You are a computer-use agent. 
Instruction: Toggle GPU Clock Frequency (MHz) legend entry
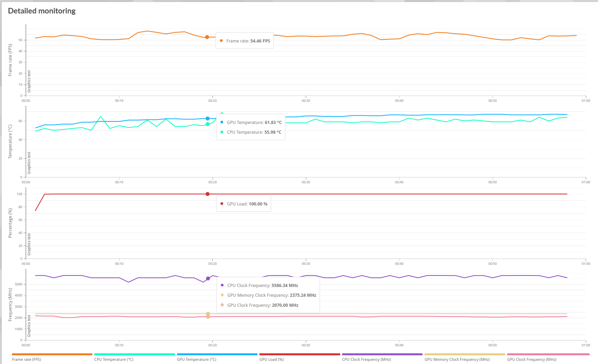531,359
